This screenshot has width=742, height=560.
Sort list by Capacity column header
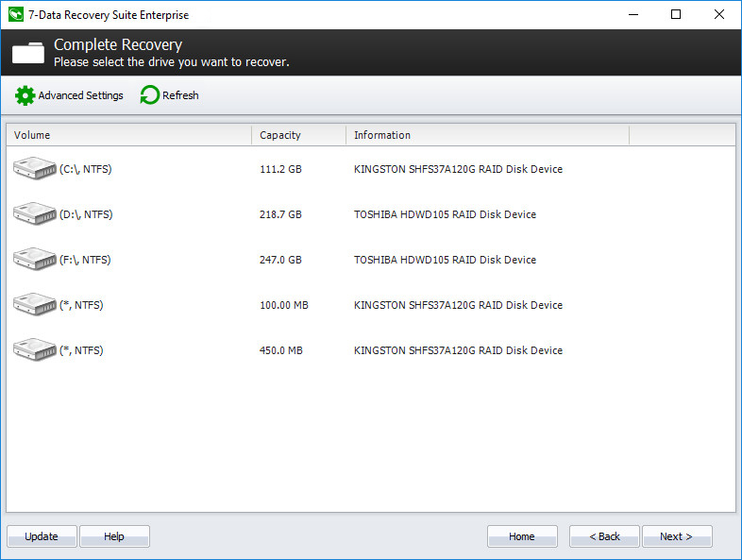pos(298,135)
